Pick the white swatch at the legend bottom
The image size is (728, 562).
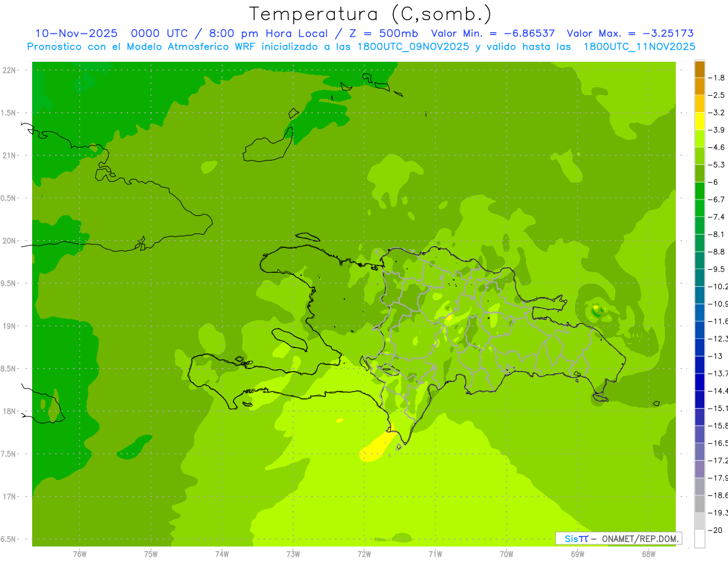coord(699,538)
